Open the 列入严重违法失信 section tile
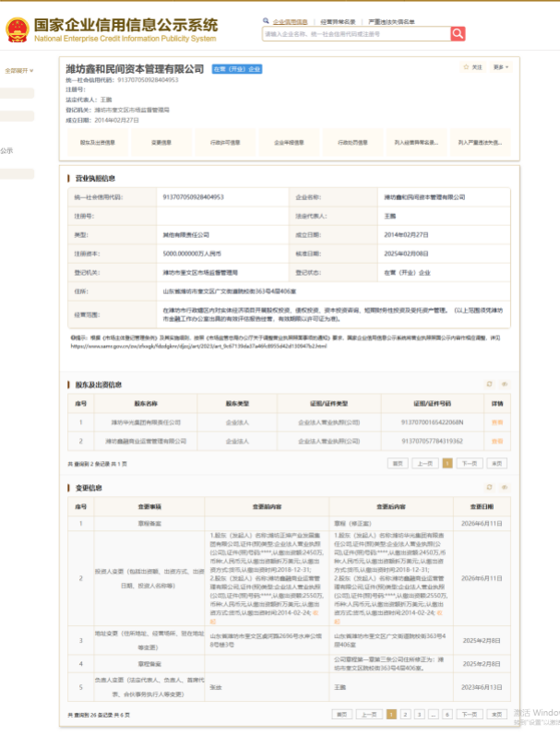This screenshot has height=735, width=560. pos(481,143)
